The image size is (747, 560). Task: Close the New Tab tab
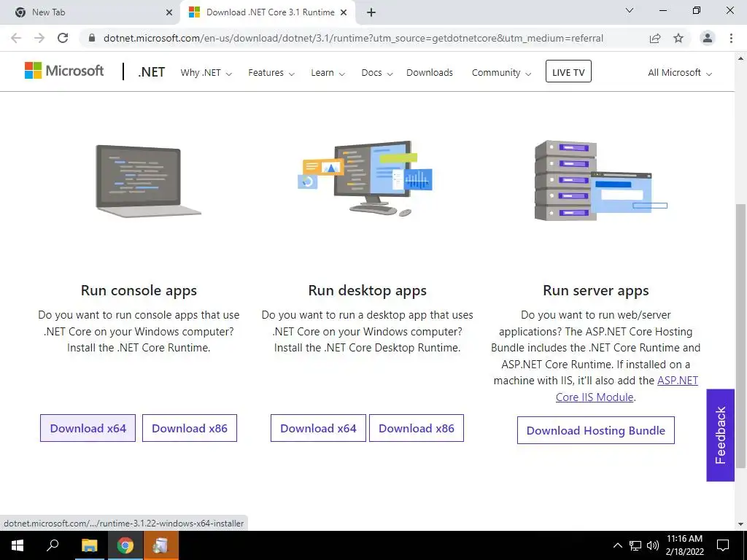coord(169,12)
